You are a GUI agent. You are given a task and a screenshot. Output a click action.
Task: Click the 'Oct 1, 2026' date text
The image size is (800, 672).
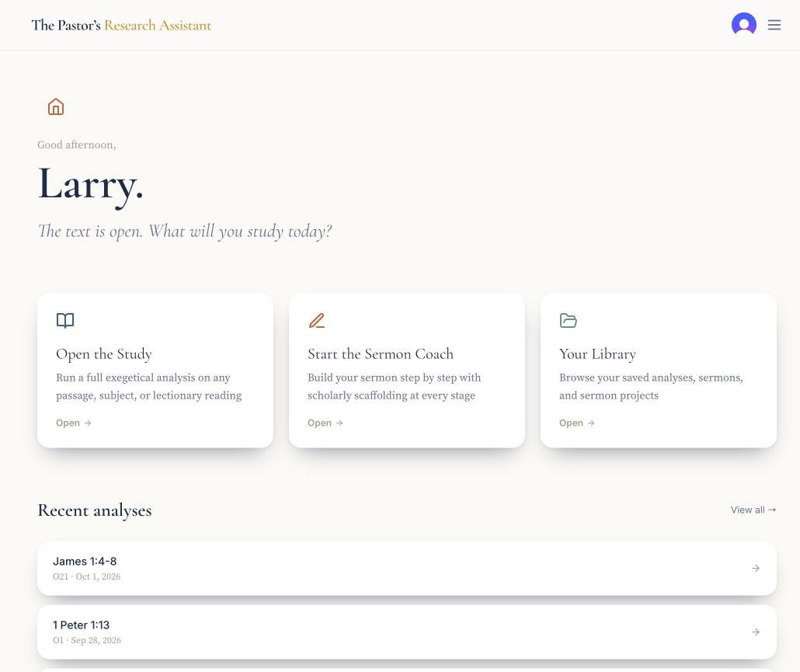(98, 576)
